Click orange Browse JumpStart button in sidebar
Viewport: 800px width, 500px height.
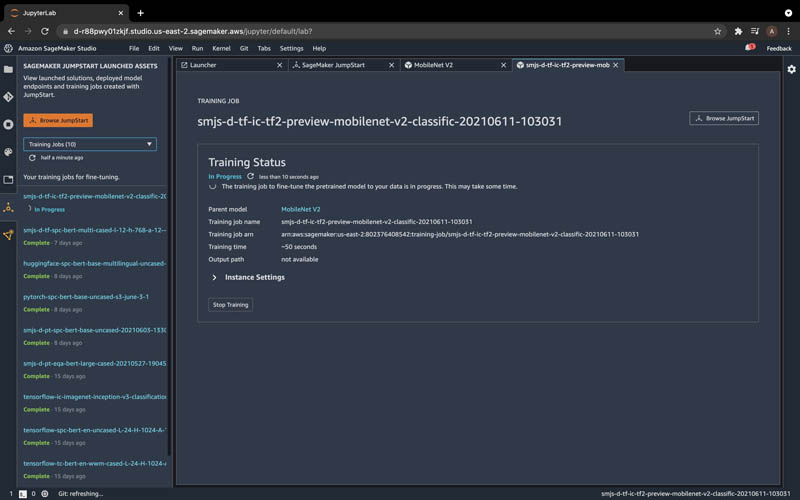(x=58, y=120)
